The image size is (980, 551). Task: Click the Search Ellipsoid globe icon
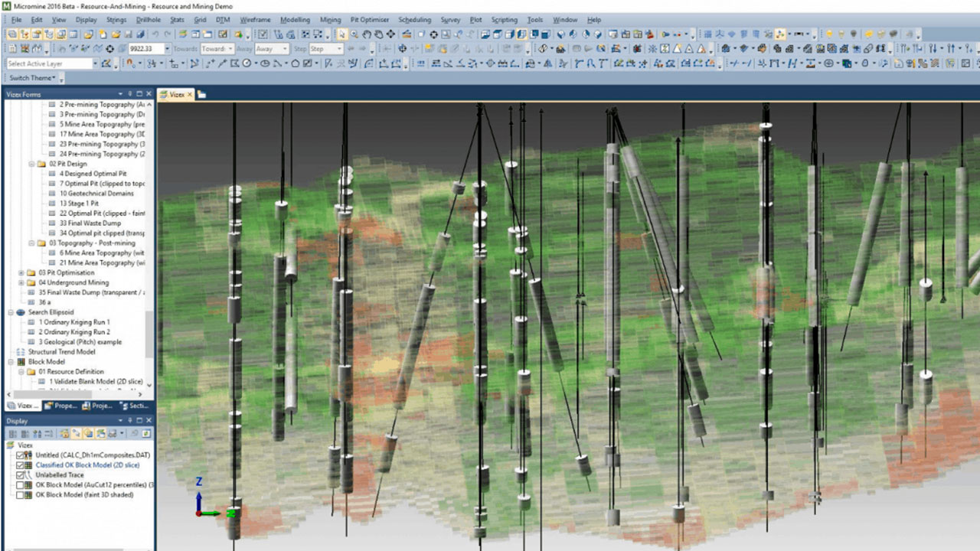(x=21, y=312)
